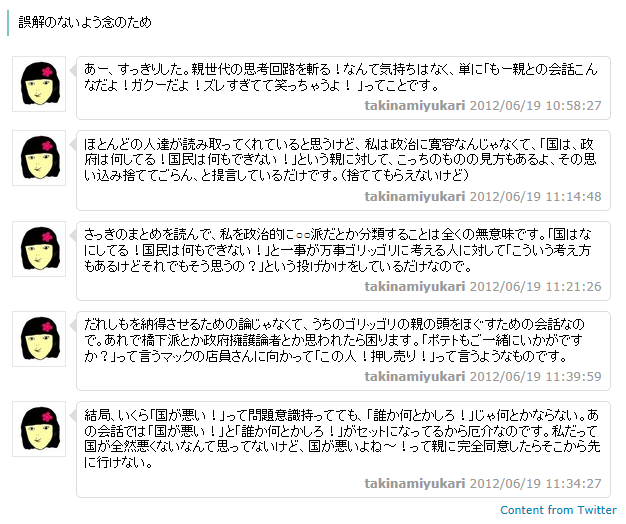Click avatar beside the 10:58:27 tweet
The width and height of the screenshot is (626, 524).
coord(39,84)
